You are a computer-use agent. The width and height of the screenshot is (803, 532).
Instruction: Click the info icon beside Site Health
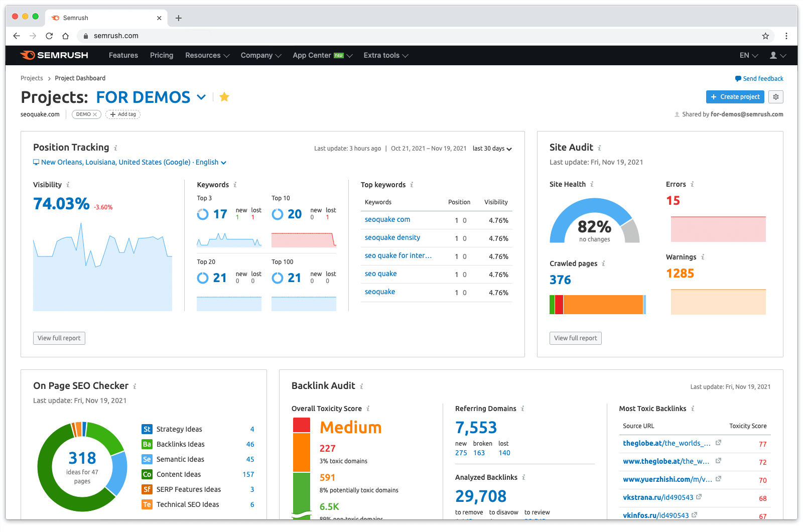(x=592, y=184)
